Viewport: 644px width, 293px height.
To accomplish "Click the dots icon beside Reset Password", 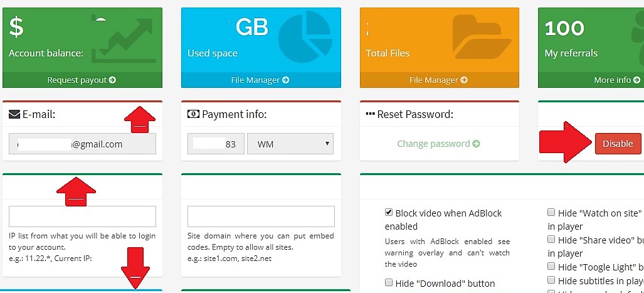I will point(370,114).
